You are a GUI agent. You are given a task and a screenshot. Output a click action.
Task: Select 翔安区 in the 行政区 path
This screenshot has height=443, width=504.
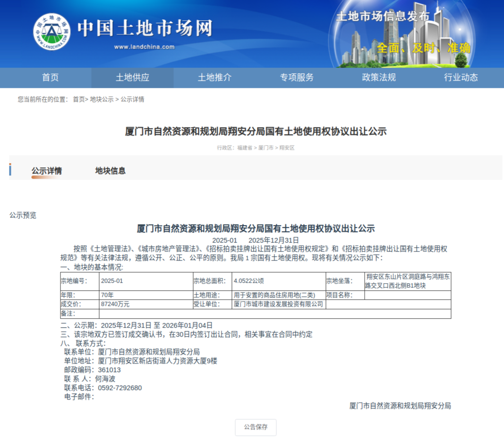tap(287, 148)
